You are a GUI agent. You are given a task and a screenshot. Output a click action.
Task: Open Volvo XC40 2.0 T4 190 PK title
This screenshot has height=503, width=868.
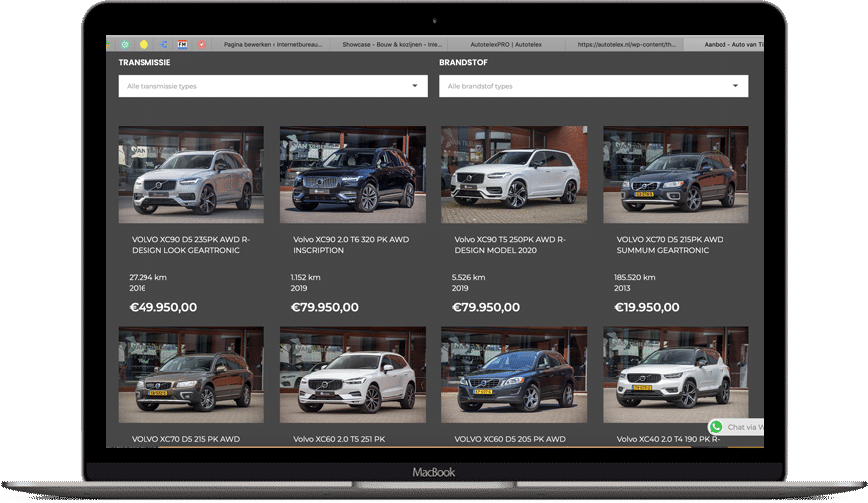(x=668, y=439)
